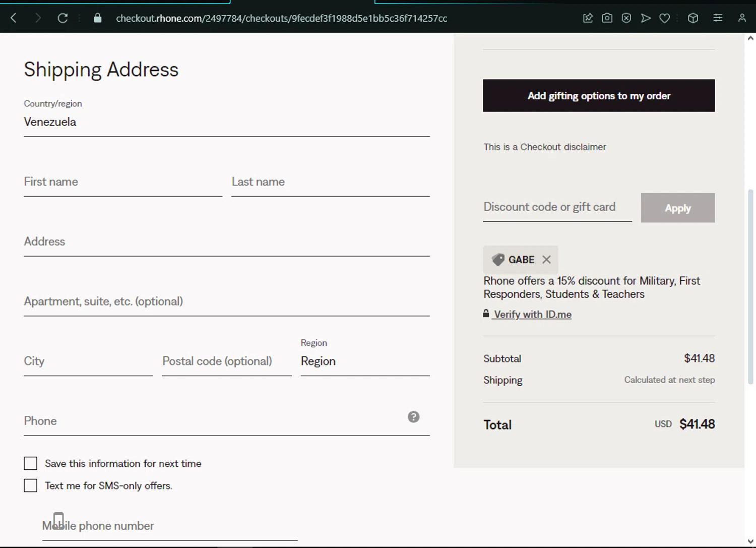This screenshot has width=756, height=548.
Task: Open the browser profile icon
Action: click(742, 18)
